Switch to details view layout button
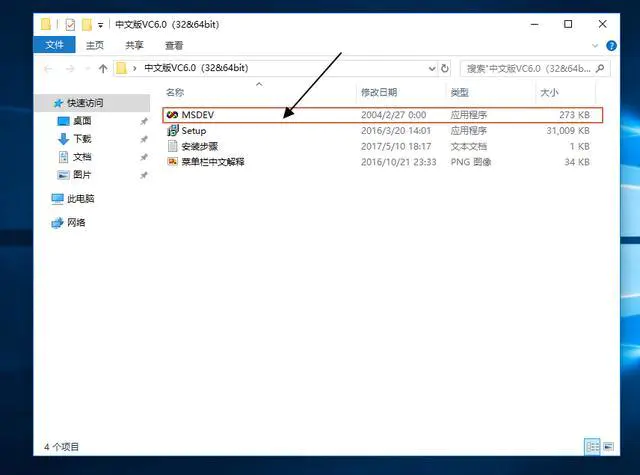Viewport: 640px width, 475px height. pyautogui.click(x=593, y=447)
